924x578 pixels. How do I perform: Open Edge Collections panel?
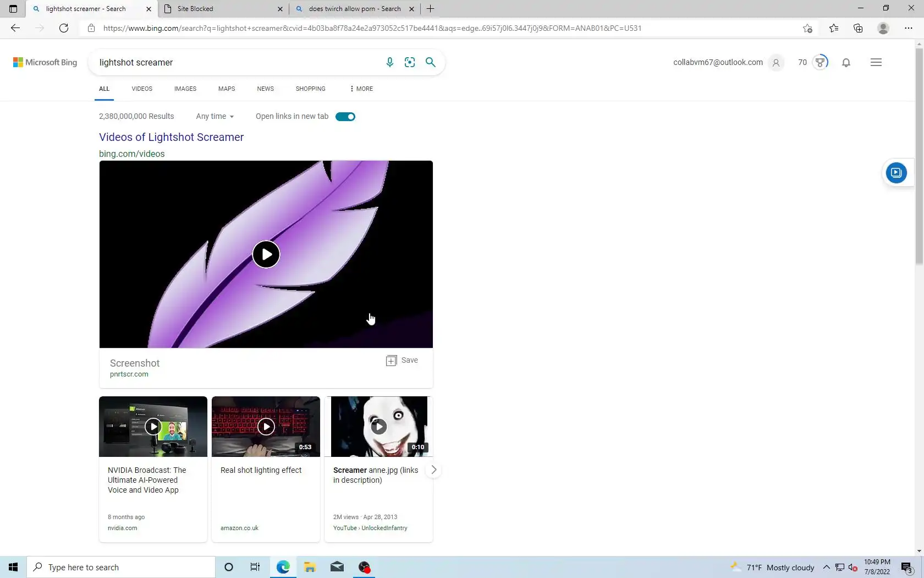click(858, 28)
